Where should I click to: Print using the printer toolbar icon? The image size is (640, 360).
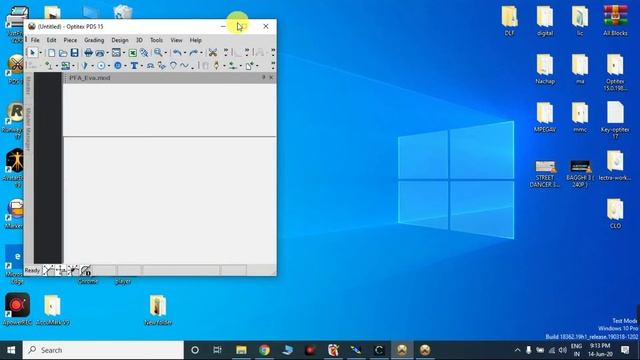tap(88, 53)
